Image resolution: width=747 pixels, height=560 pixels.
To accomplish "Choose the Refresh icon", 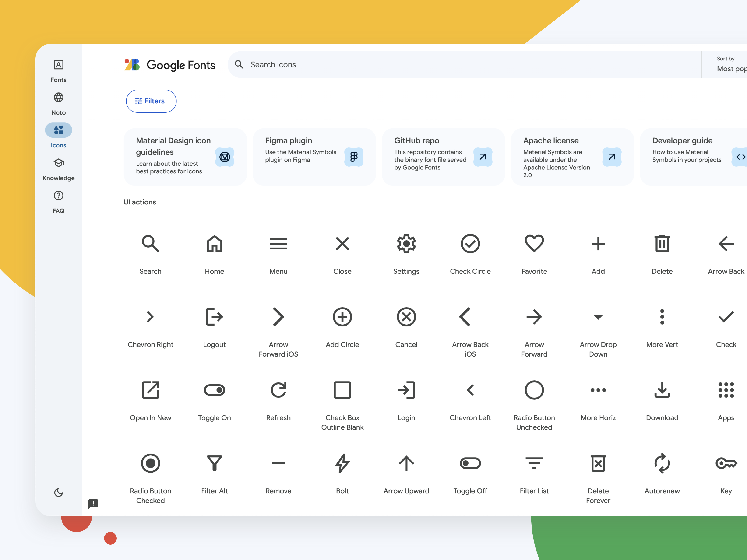I will click(278, 390).
